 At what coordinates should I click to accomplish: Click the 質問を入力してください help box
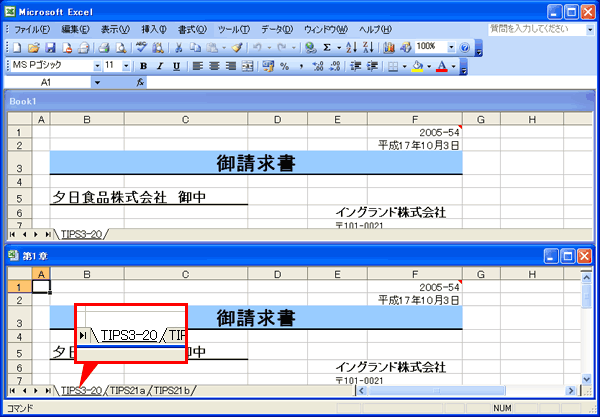click(x=538, y=29)
